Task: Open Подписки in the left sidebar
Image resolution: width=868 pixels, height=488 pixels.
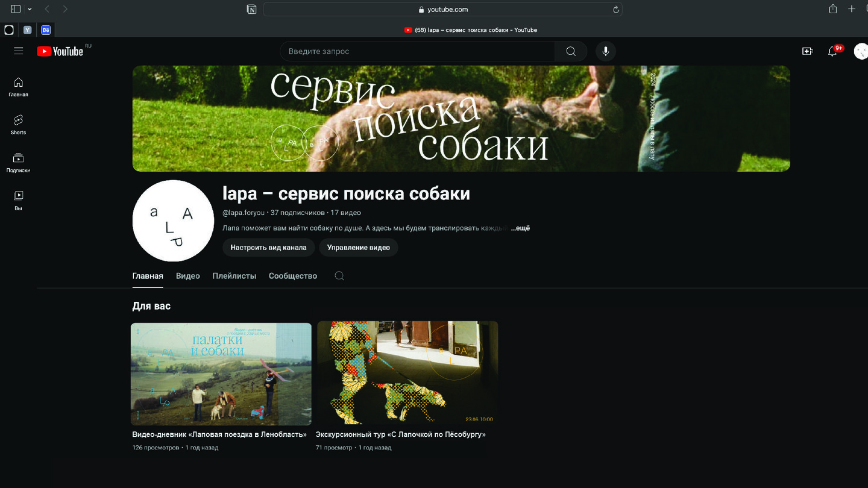Action: pos(18,163)
